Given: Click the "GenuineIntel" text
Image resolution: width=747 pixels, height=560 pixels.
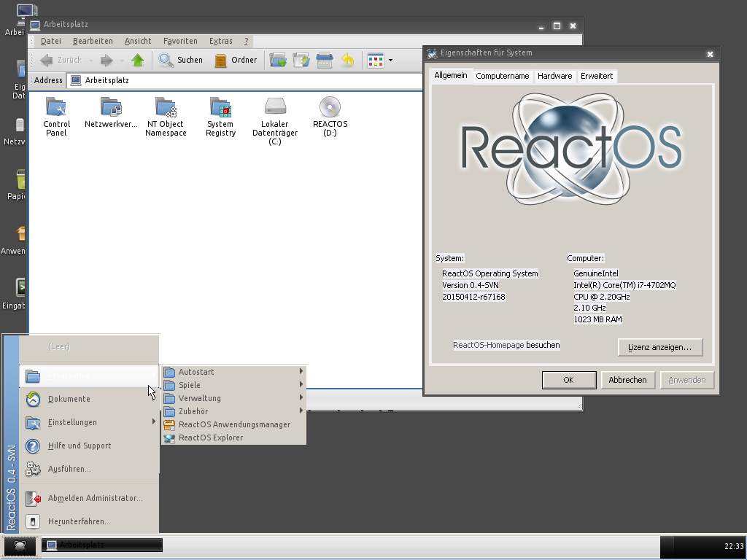Looking at the screenshot, I should click(x=596, y=273).
